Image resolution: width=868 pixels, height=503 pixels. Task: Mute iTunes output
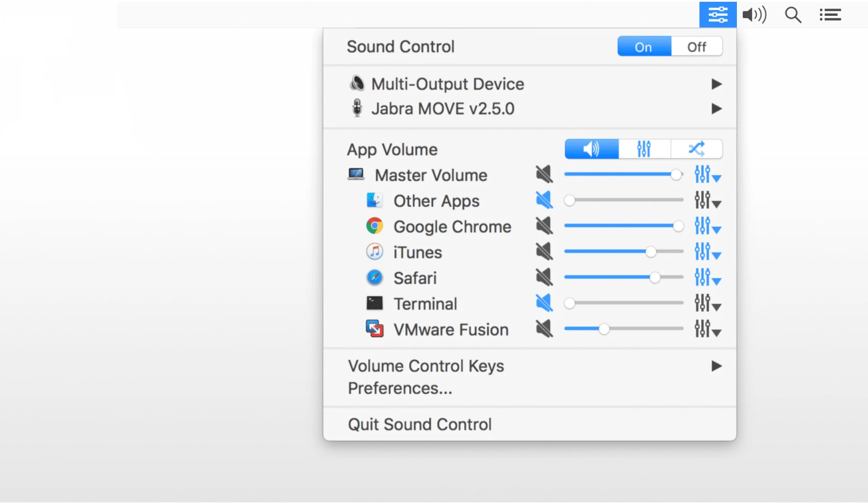(544, 252)
